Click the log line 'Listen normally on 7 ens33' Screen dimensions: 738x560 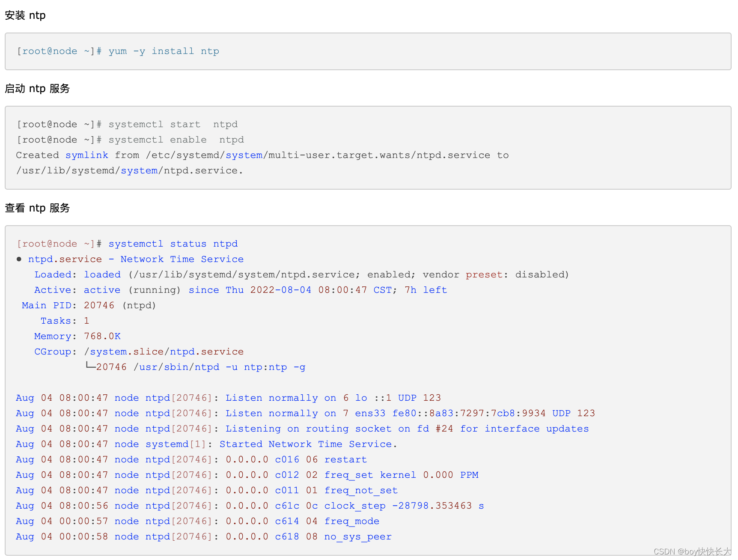306,414
